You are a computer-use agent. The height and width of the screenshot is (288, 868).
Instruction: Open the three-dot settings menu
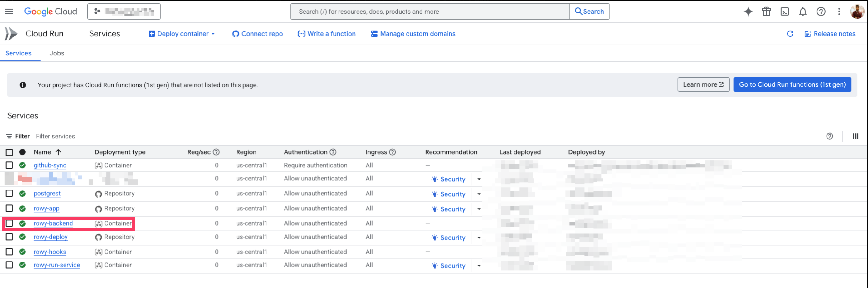click(x=839, y=12)
